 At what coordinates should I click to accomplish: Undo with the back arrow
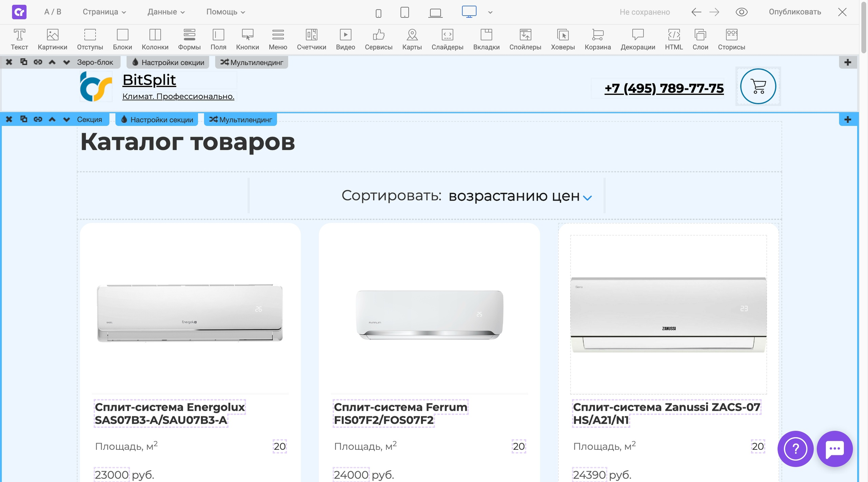(696, 12)
